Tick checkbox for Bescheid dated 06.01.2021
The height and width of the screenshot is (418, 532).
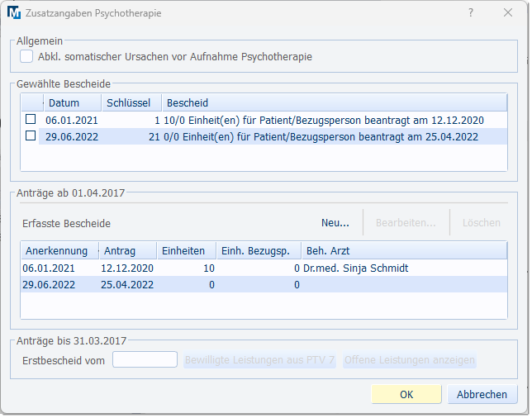point(31,119)
